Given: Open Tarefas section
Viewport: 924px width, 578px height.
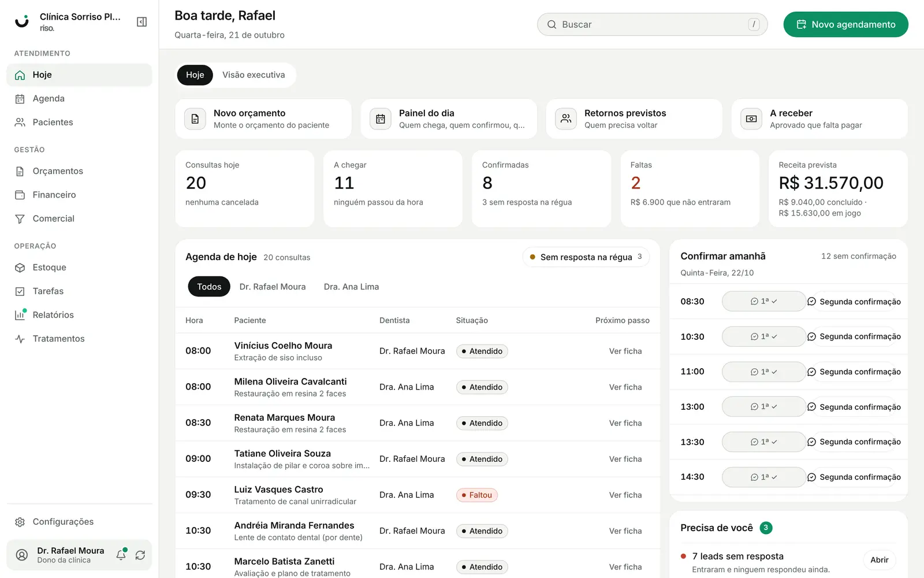Looking at the screenshot, I should click(79, 291).
